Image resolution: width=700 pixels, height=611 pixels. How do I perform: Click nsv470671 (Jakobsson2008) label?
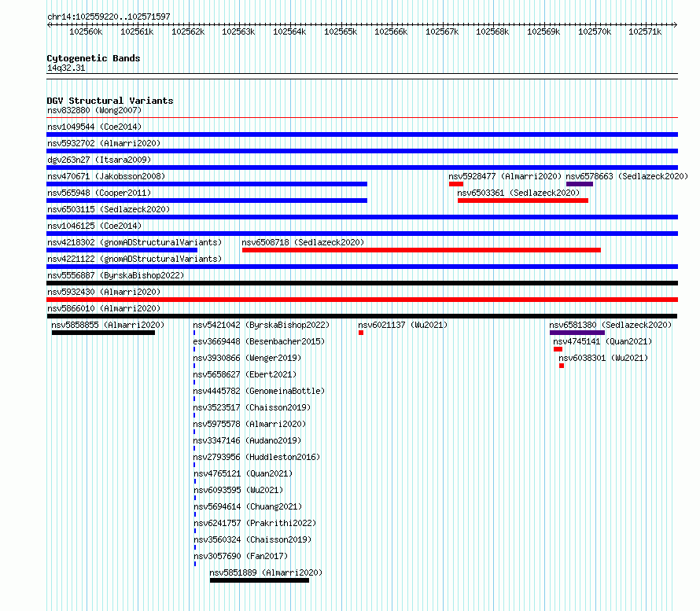pos(106,176)
